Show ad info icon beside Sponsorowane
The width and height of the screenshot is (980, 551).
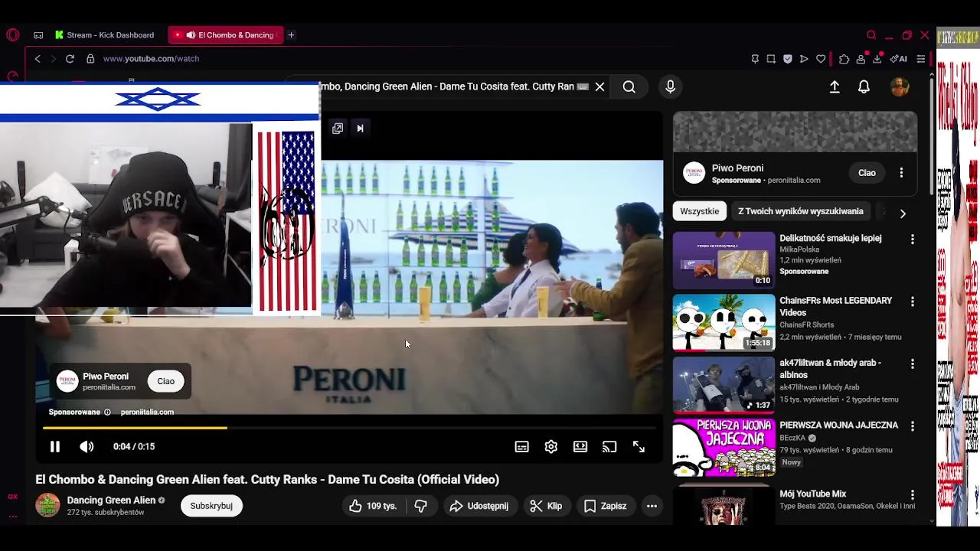pos(107,412)
